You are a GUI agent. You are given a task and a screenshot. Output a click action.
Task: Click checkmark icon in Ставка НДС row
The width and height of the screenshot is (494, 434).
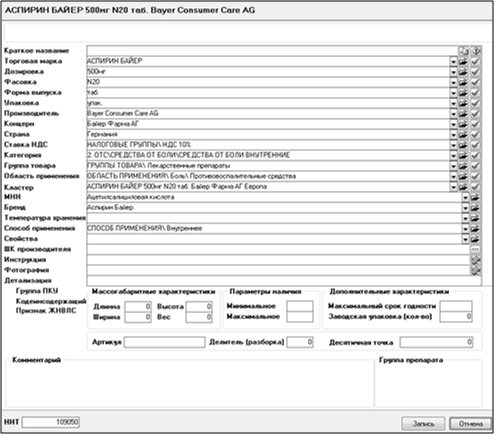tap(475, 145)
